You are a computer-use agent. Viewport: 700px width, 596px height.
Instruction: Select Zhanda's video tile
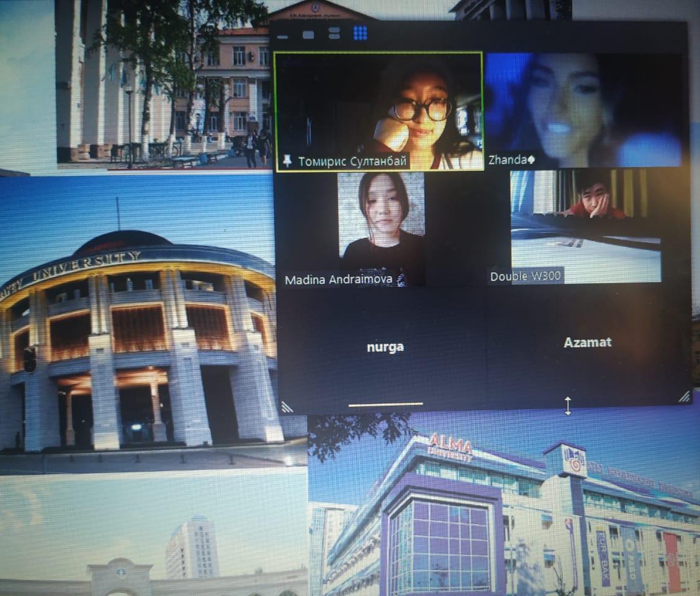[x=583, y=109]
